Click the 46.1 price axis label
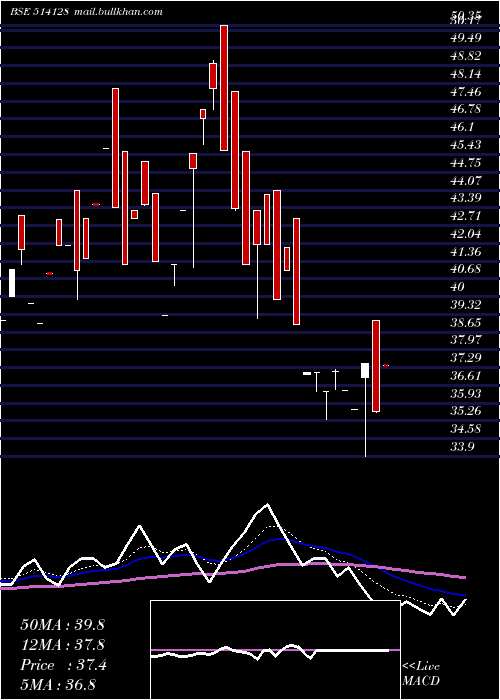Screen dimensions: 500x700 tap(462, 127)
